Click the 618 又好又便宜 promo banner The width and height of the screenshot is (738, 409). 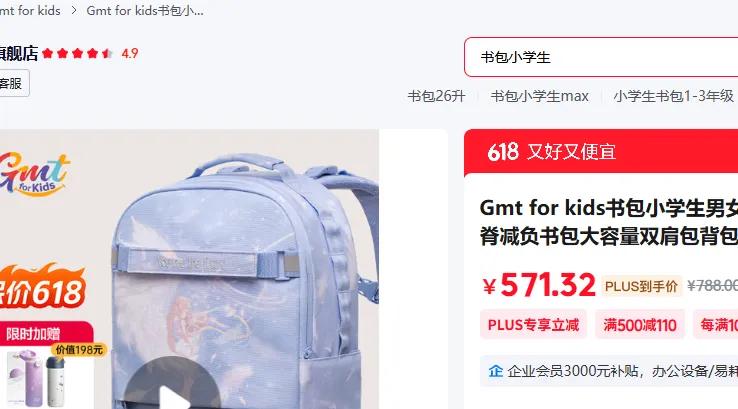coord(601,152)
